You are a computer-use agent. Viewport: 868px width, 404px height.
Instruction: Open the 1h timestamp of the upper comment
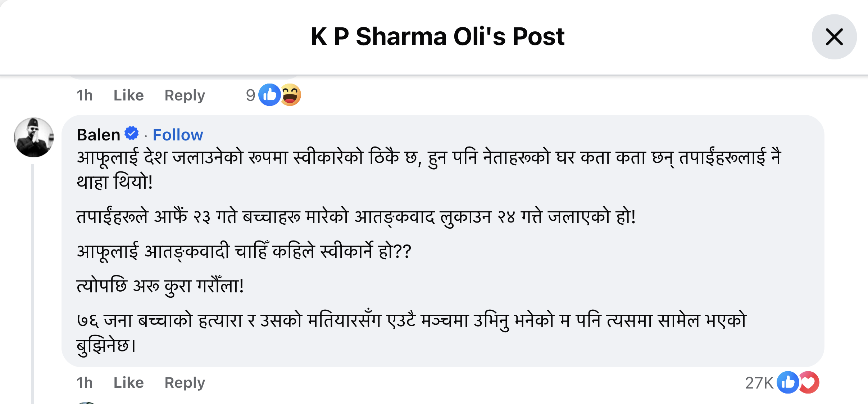[x=85, y=95]
